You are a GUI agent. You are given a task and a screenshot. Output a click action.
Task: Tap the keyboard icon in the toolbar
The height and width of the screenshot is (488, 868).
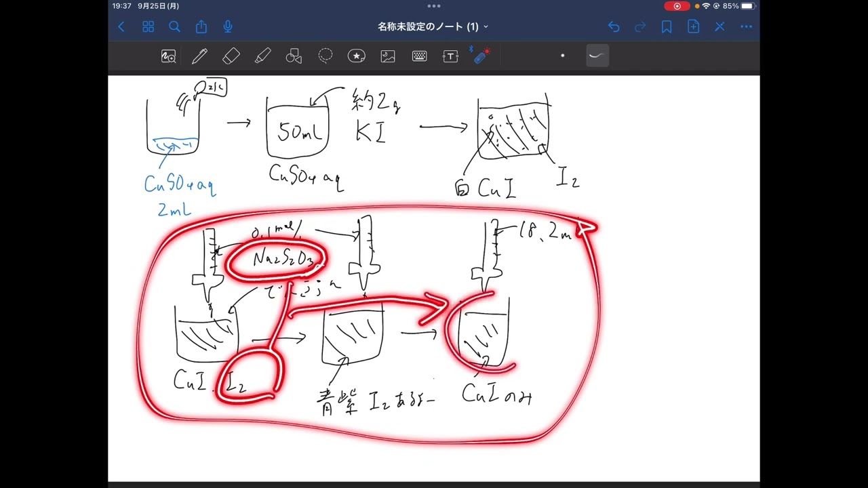pos(419,56)
